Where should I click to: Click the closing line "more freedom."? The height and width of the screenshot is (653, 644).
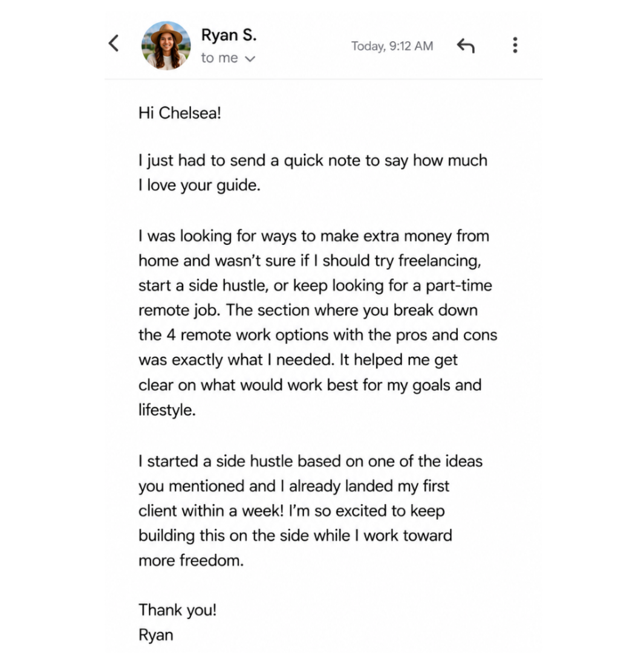[191, 560]
